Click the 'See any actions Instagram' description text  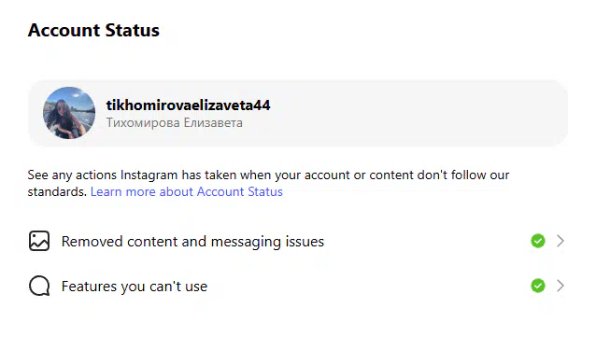(x=268, y=183)
